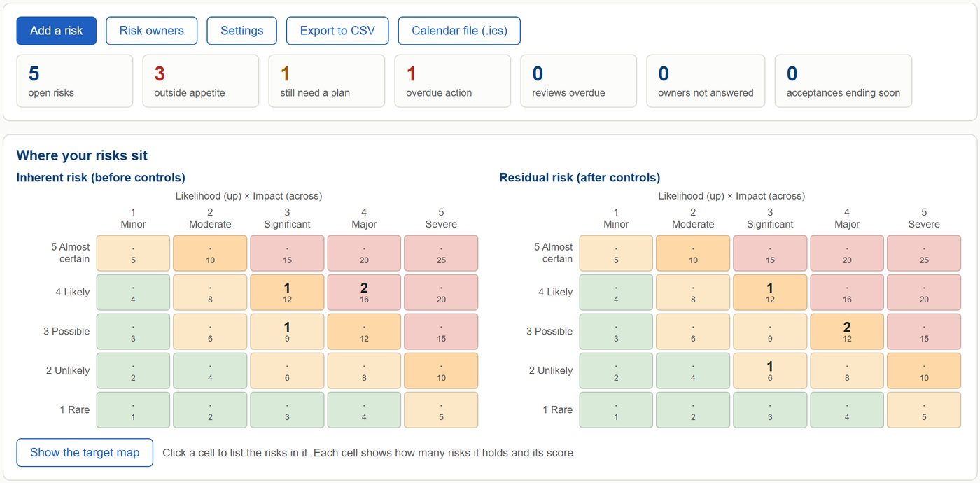This screenshot has width=980, height=483.
Task: Click inherent cell Rare × Severe score 5
Action: (441, 410)
